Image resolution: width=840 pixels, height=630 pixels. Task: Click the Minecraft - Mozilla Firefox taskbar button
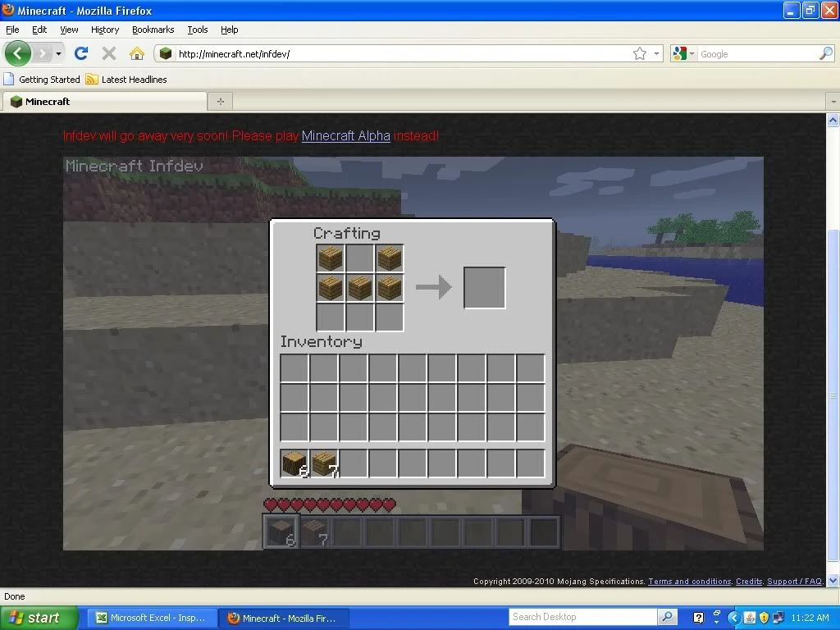pos(284,618)
